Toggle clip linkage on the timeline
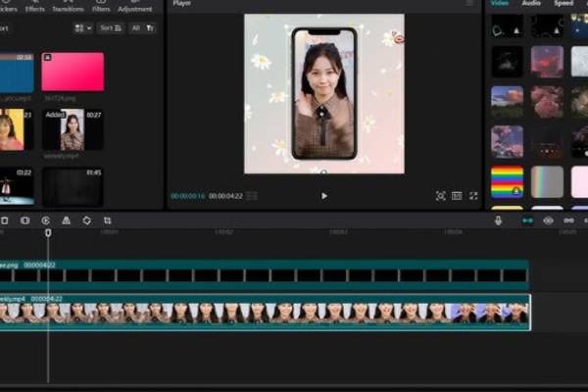Viewport: 588px width, 392px height. (567, 220)
